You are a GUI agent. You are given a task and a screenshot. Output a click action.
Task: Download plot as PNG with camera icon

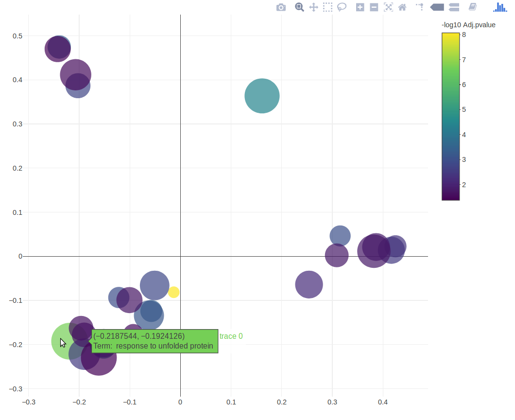click(x=281, y=7)
